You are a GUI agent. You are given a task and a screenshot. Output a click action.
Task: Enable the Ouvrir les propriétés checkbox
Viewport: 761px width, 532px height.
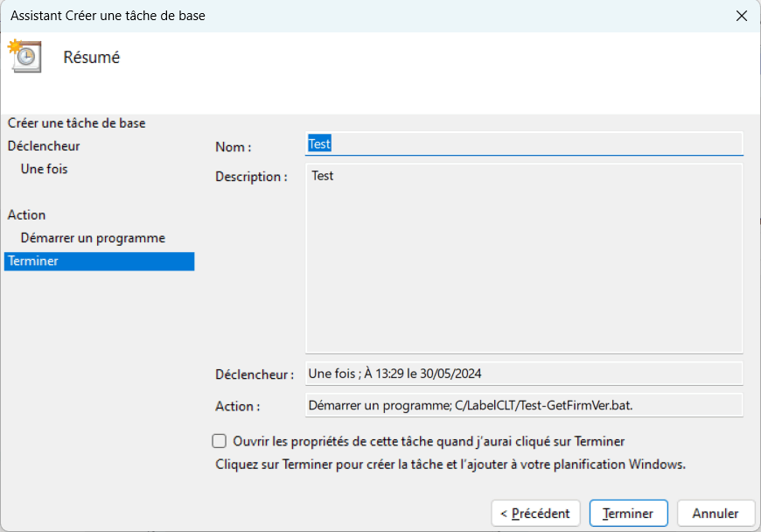pyautogui.click(x=220, y=441)
